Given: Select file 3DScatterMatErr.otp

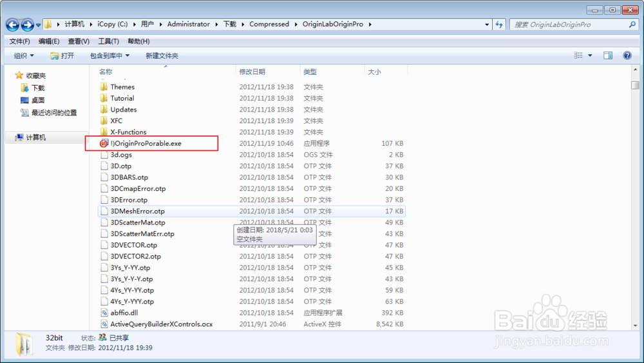Looking at the screenshot, I should point(142,233).
